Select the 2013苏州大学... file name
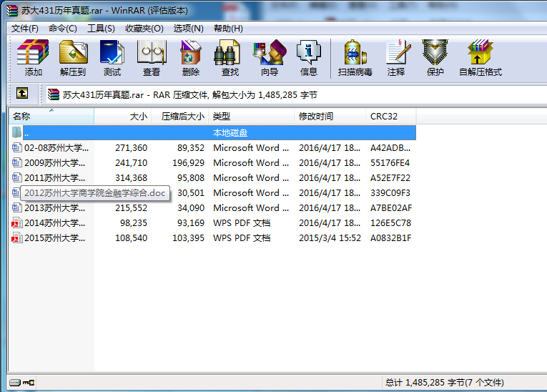Screen dimensions: 547x392 point(55,207)
